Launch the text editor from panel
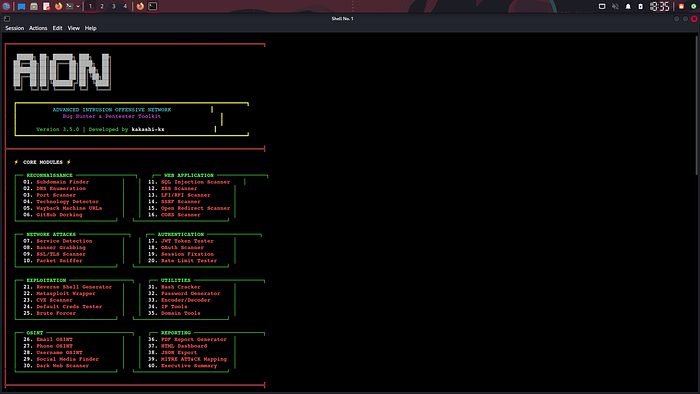700x394 pixels. click(x=46, y=6)
